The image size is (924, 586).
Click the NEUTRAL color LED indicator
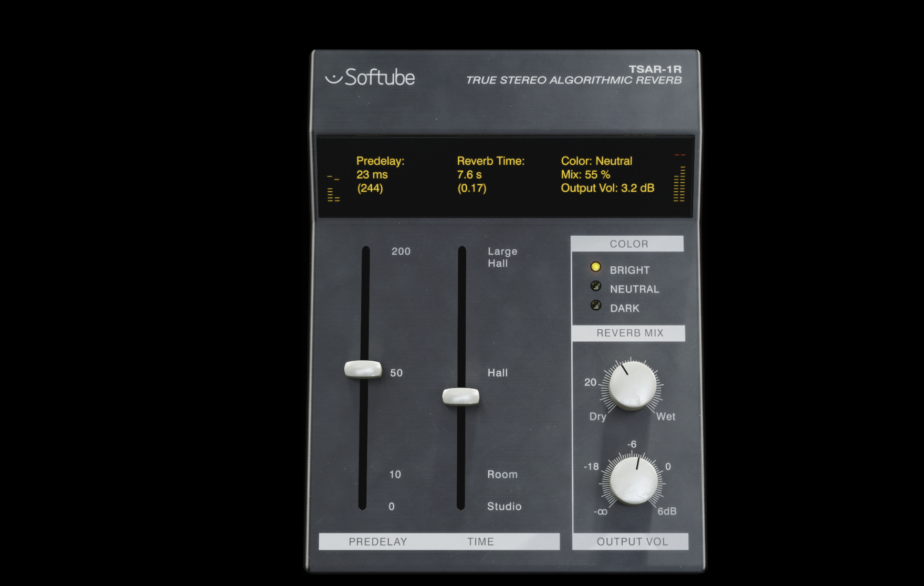[x=595, y=286]
